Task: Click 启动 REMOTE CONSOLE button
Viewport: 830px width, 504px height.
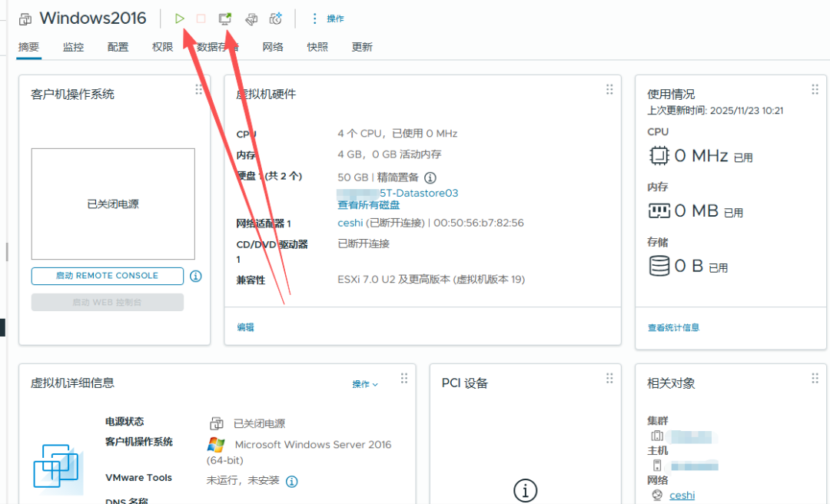Action: (108, 276)
